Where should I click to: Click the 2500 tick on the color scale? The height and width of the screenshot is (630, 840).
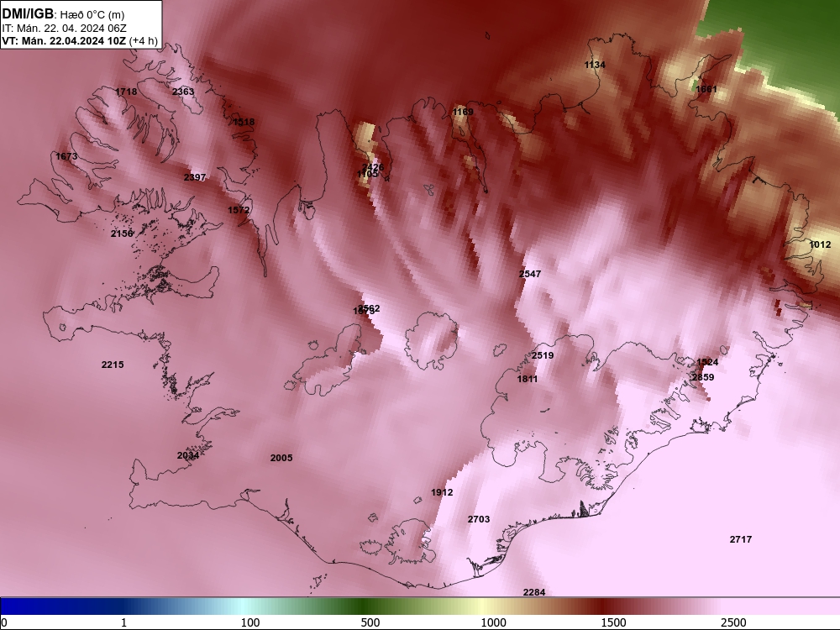click(733, 622)
